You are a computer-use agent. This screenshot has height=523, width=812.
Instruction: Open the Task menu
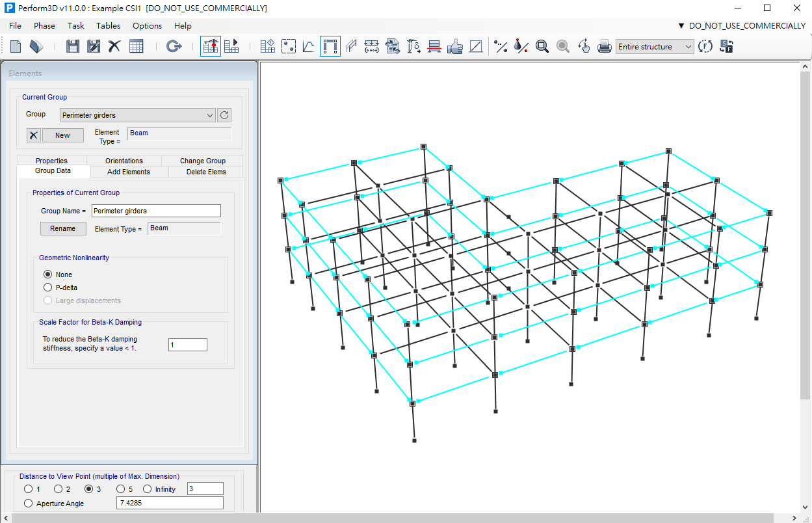[76, 26]
